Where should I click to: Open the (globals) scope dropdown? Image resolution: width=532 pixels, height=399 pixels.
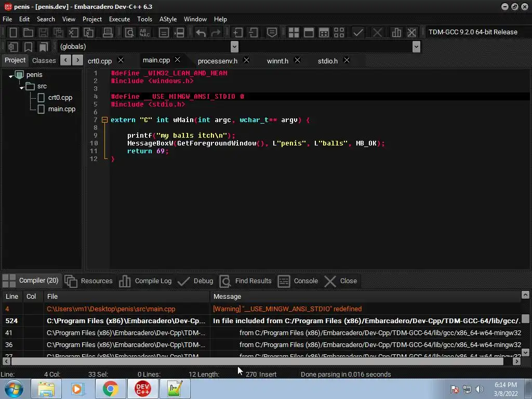coord(234,47)
